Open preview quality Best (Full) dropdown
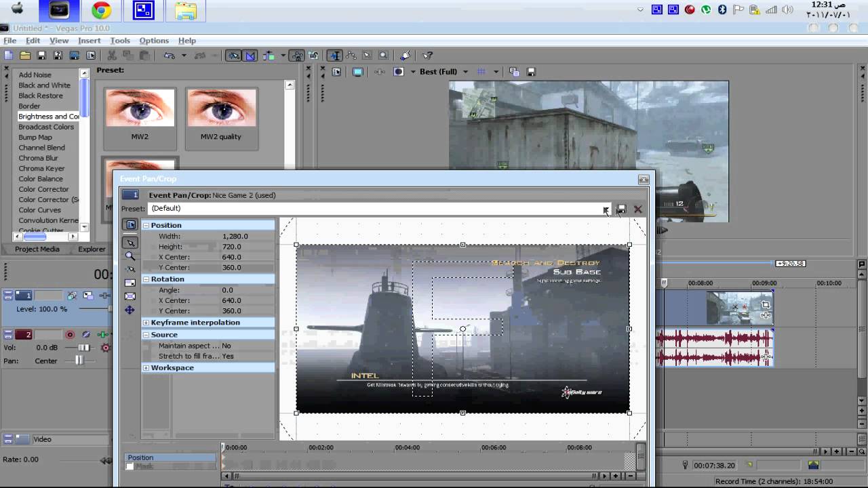 (x=465, y=72)
